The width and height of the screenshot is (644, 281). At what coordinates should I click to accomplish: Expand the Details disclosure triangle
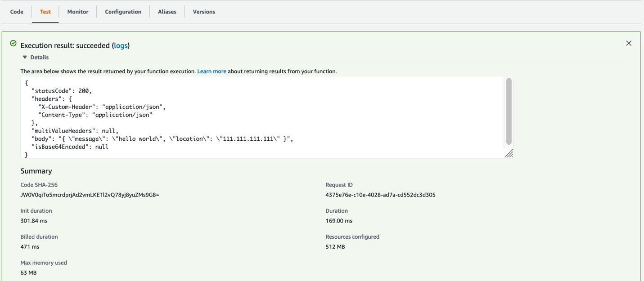point(25,57)
